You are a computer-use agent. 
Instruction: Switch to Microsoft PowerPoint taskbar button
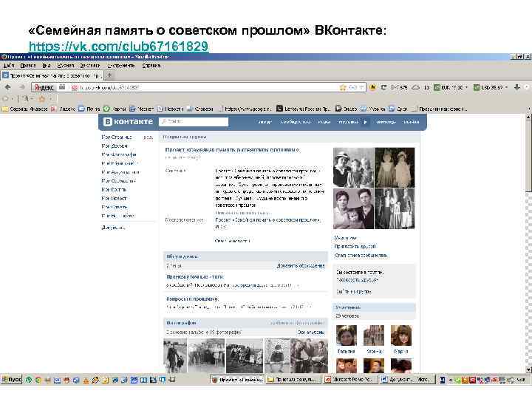349,379
